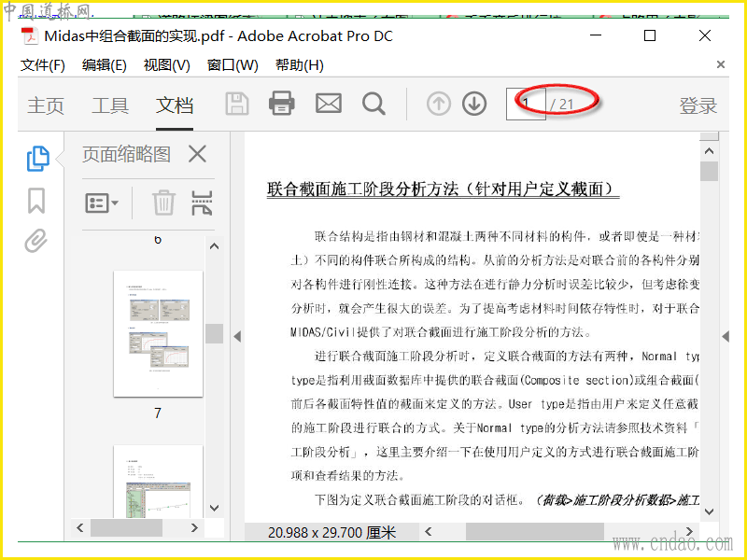
Task: Click the thumbnail panel scroll-right arrow
Action: (x=194, y=527)
